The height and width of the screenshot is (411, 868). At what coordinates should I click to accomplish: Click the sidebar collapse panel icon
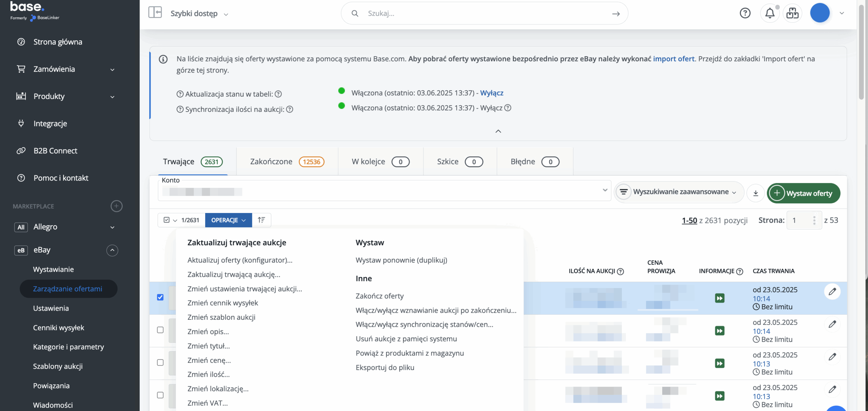click(x=155, y=13)
